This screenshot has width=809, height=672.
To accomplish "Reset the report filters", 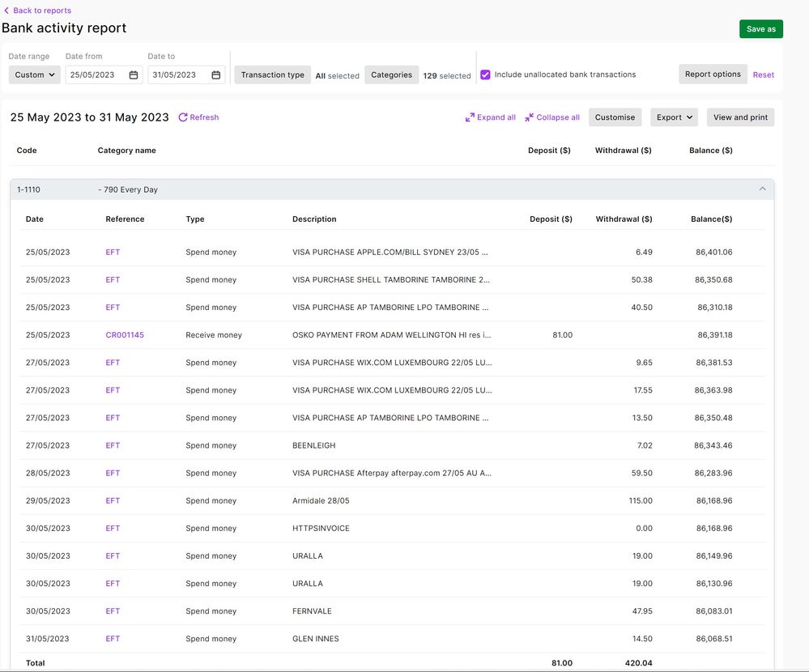I will coord(763,75).
